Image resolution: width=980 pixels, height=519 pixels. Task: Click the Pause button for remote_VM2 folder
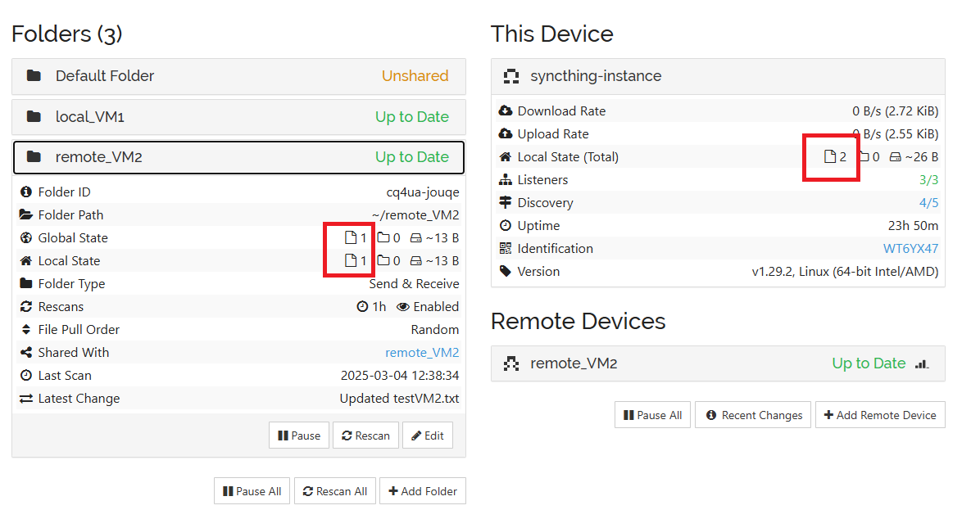(299, 436)
